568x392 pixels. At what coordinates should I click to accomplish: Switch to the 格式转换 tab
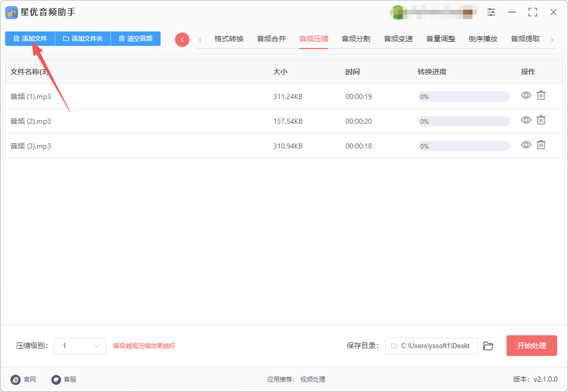coord(229,39)
